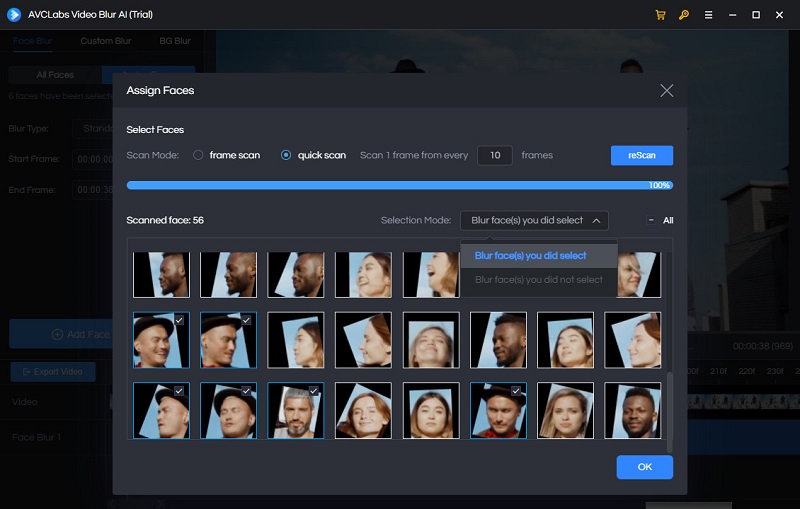Viewport: 800px width, 509px height.
Task: Select the All Faces tab in main window
Action: tap(55, 75)
